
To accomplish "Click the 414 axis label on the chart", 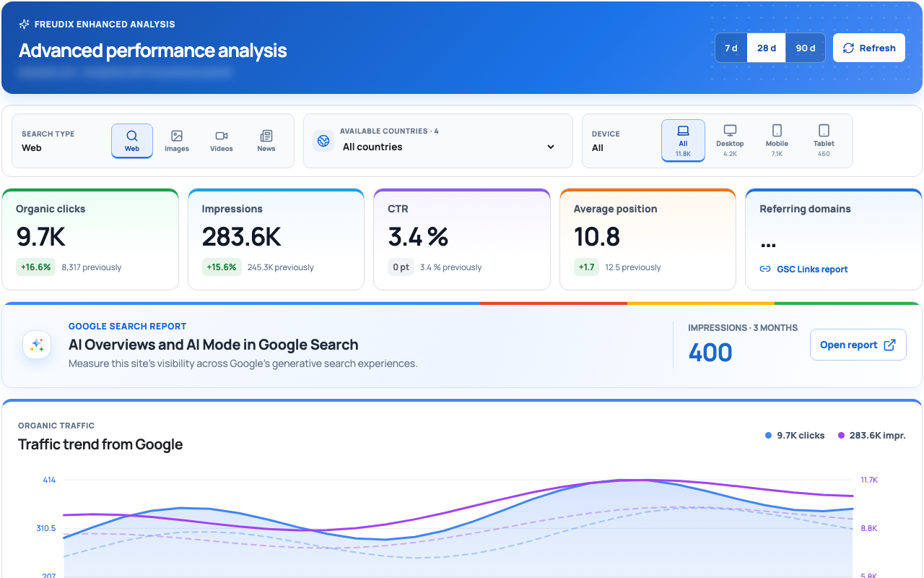I will 49,480.
